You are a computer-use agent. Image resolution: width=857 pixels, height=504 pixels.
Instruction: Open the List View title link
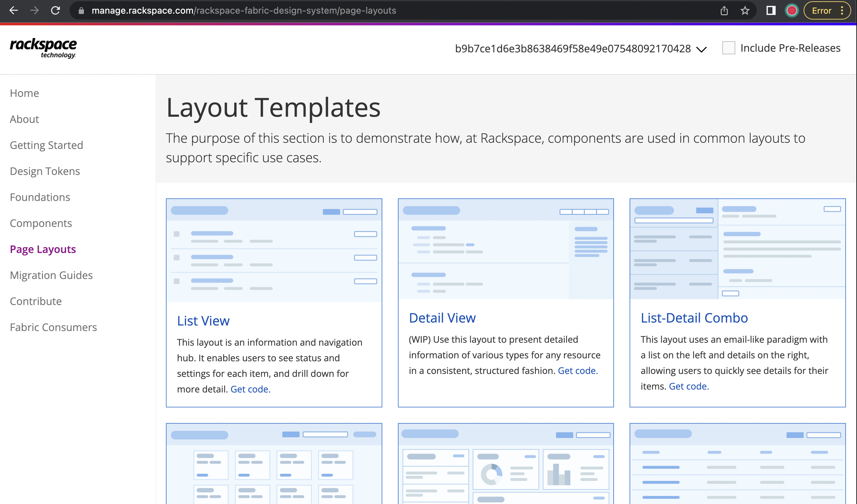click(x=203, y=321)
